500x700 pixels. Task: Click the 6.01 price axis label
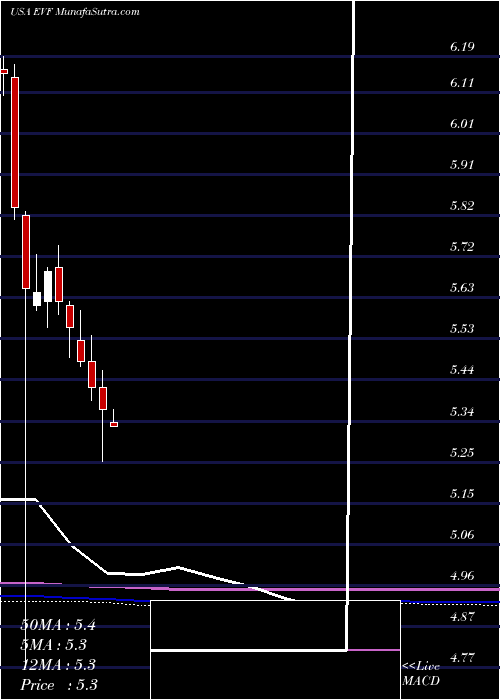(x=462, y=124)
